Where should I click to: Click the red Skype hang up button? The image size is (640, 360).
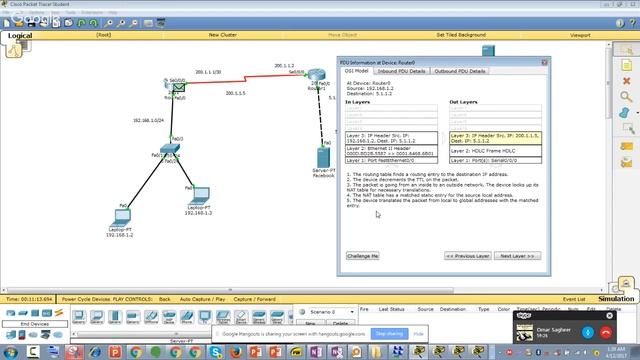[606, 332]
